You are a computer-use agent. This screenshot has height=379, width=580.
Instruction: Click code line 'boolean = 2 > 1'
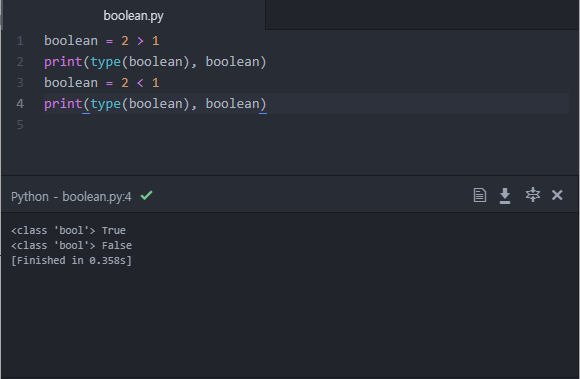(x=102, y=41)
